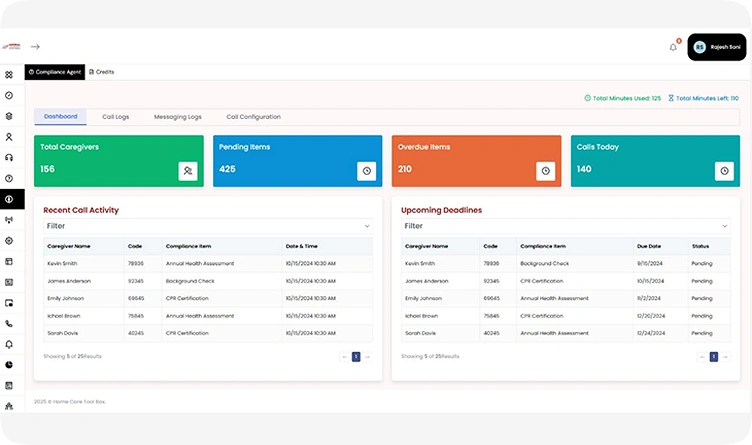This screenshot has height=445, width=752.
Task: Click the 12/24/2024 due date cell
Action: (651, 333)
